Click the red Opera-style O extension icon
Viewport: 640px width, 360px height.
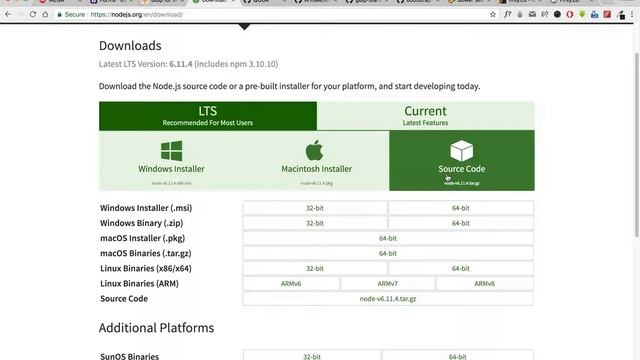tap(570, 14)
